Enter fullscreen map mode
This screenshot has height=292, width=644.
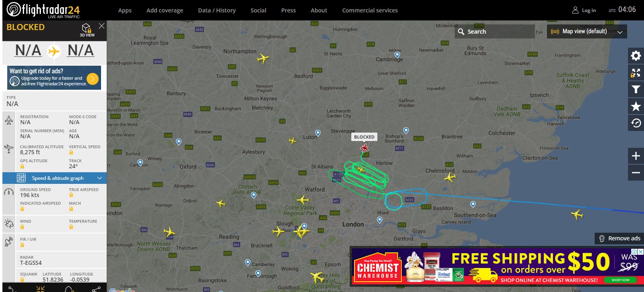[636, 72]
